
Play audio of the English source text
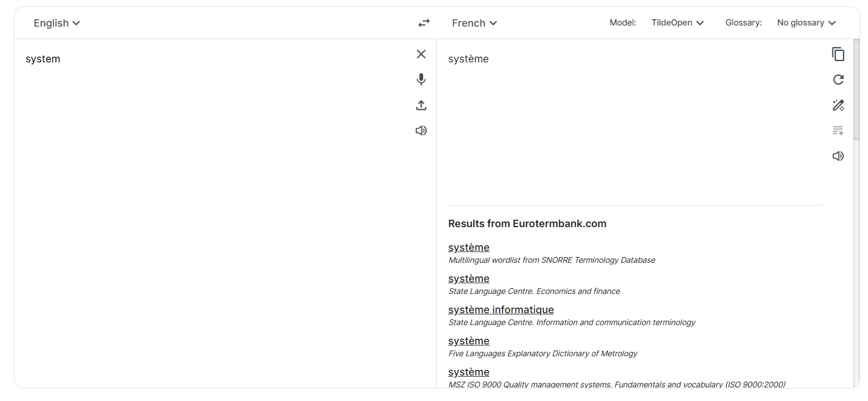pyautogui.click(x=421, y=130)
